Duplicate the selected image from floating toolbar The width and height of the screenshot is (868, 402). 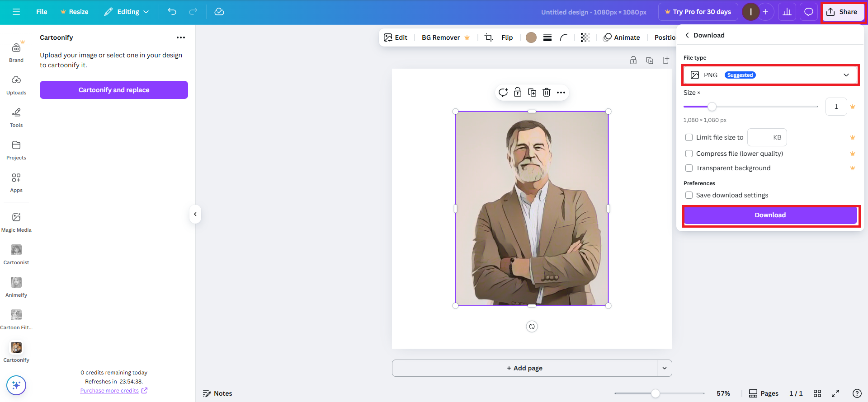coord(532,93)
